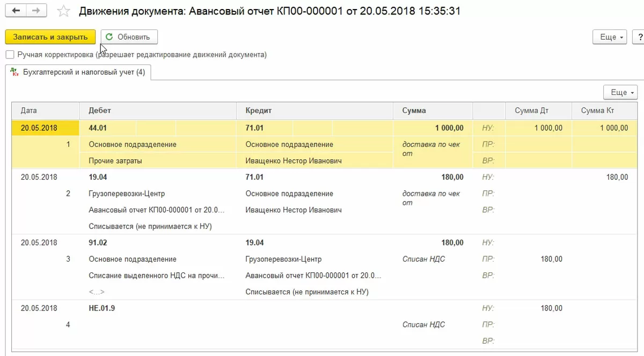Switch to Бухгалтерский и налоговый учет tab
The image size is (644, 356).
[x=84, y=72]
